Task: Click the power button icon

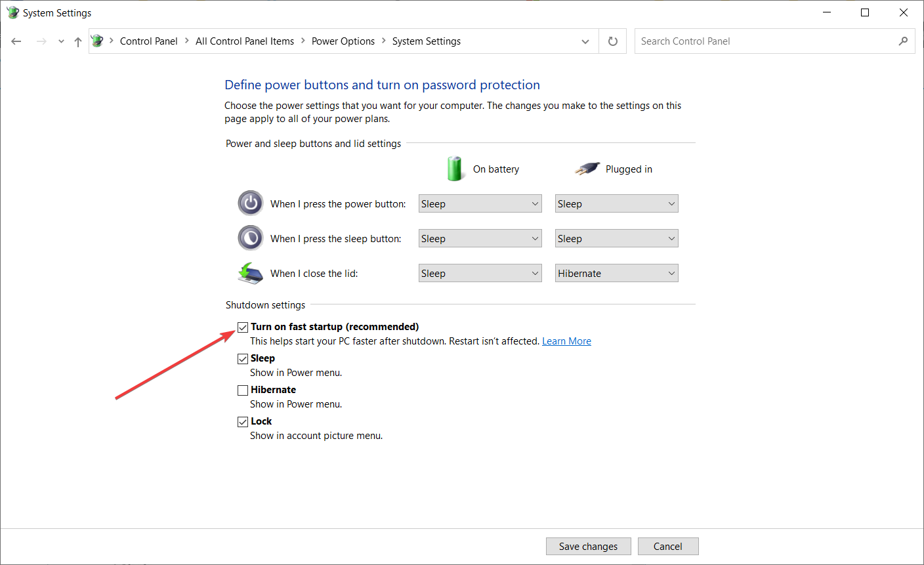Action: (x=251, y=203)
